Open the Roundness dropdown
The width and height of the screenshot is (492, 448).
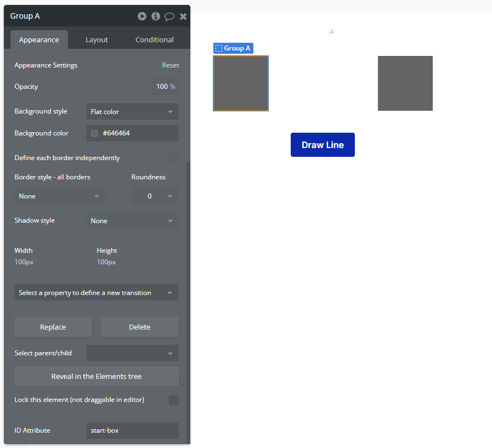coord(155,196)
